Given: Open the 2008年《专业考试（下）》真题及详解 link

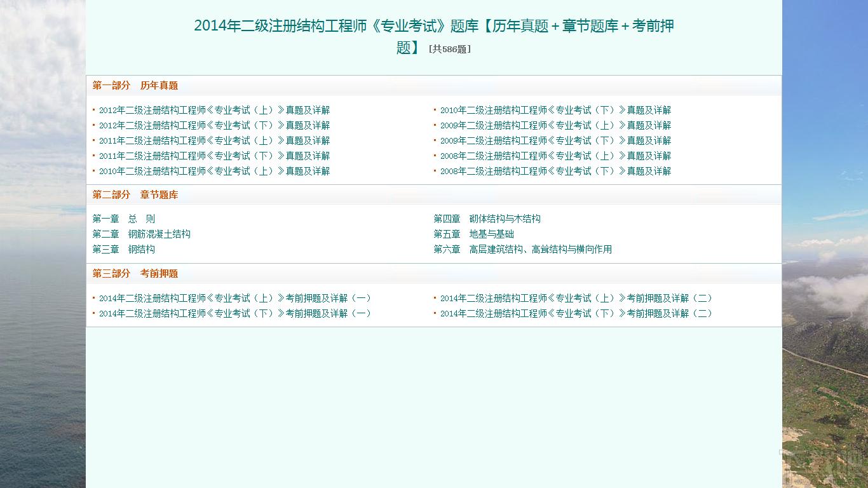Looking at the screenshot, I should click(x=556, y=170).
